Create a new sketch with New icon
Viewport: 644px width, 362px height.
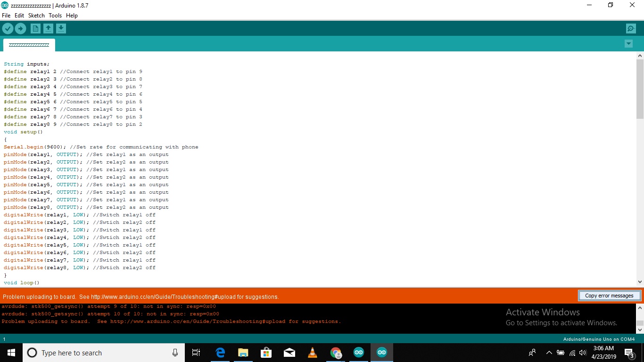pyautogui.click(x=35, y=29)
